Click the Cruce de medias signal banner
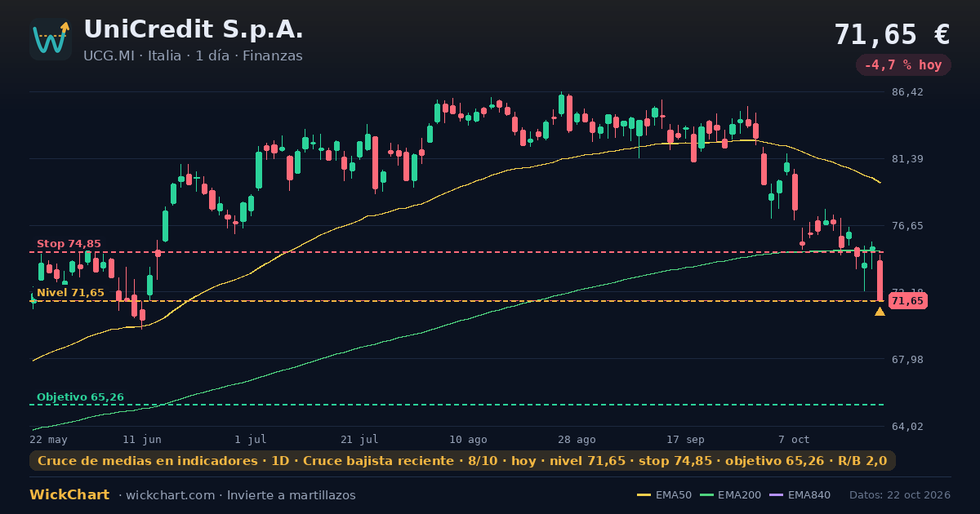The width and height of the screenshot is (980, 514). (462, 461)
